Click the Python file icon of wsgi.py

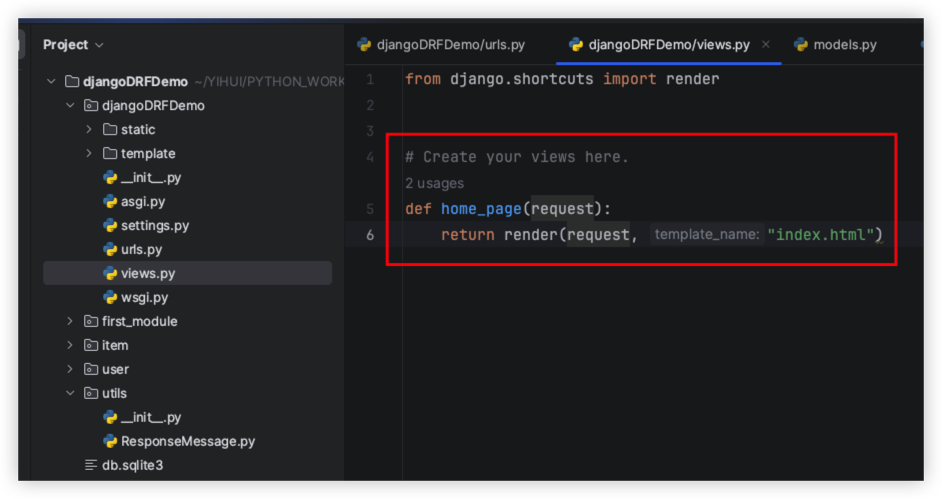(110, 298)
